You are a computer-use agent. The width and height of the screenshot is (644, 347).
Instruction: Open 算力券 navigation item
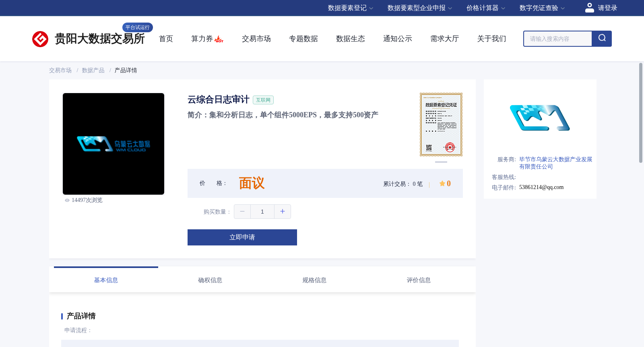[202, 39]
